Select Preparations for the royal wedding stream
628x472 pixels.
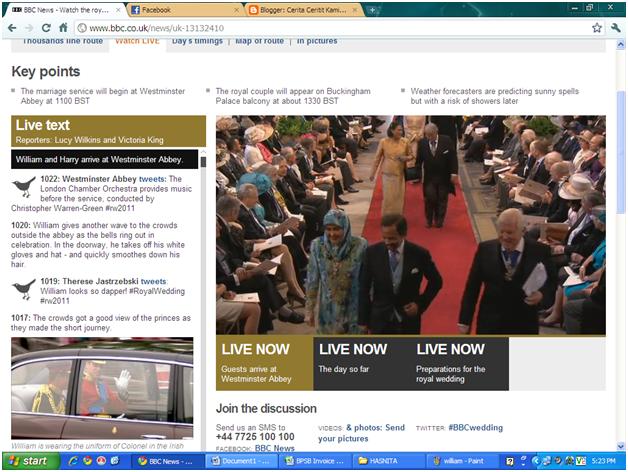pyautogui.click(x=460, y=363)
